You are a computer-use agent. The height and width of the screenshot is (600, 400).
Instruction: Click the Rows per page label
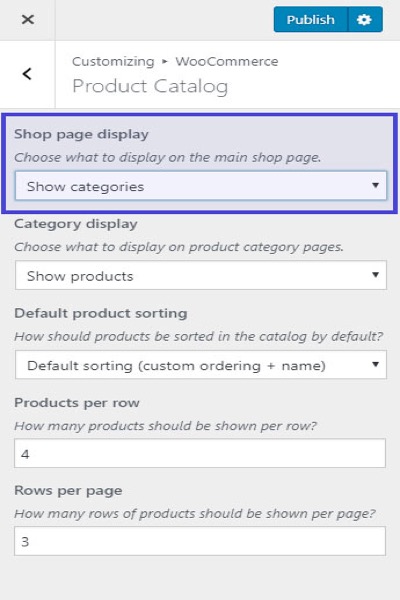click(x=68, y=491)
